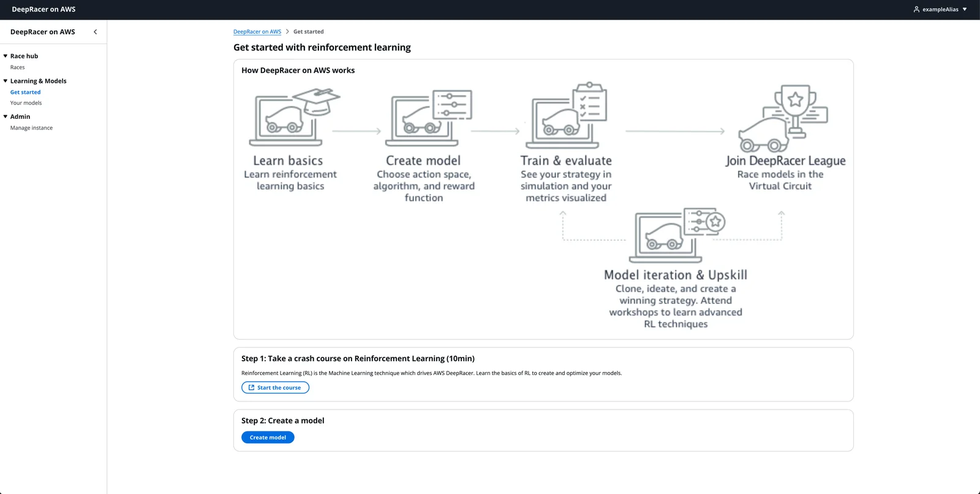Collapse the Race hub section
The height and width of the screenshot is (494, 980).
click(x=6, y=56)
